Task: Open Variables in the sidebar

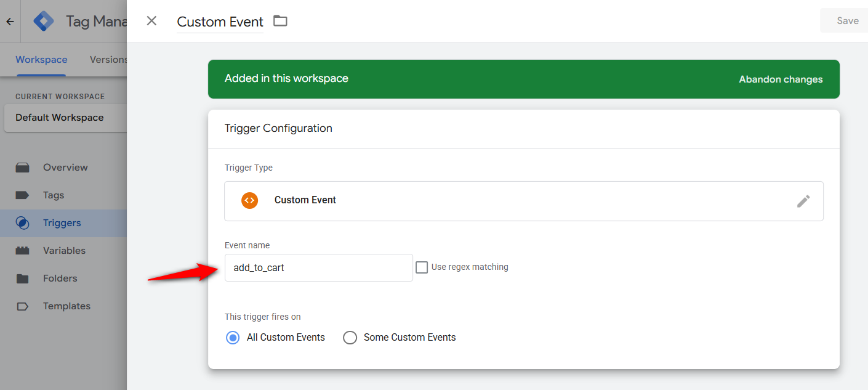Action: pyautogui.click(x=64, y=251)
